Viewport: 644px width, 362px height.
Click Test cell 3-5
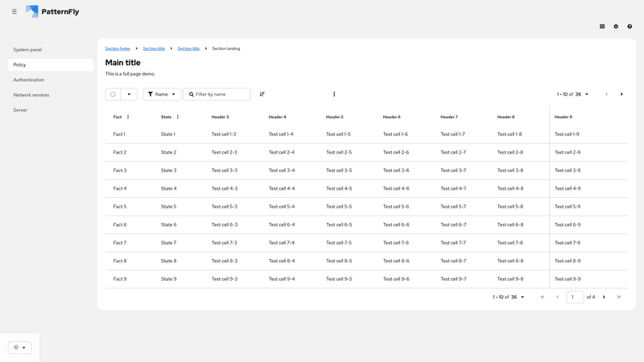(339, 171)
